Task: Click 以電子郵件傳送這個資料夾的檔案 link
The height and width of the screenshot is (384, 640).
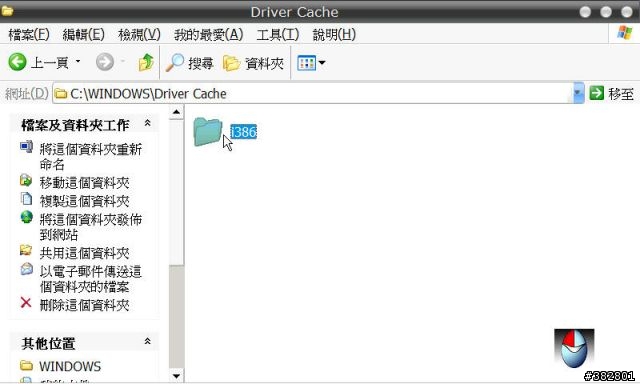Action: [x=91, y=279]
